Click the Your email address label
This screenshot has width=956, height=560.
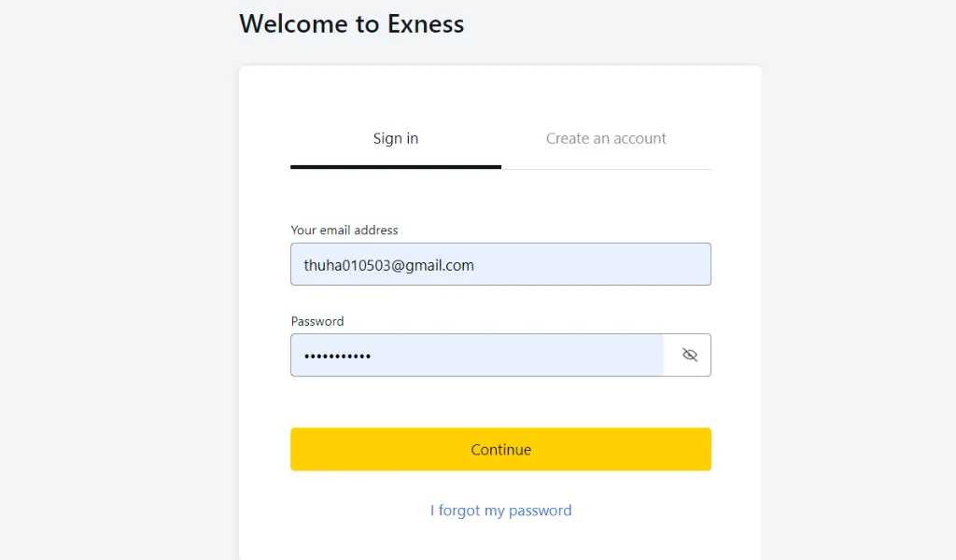pyautogui.click(x=344, y=230)
